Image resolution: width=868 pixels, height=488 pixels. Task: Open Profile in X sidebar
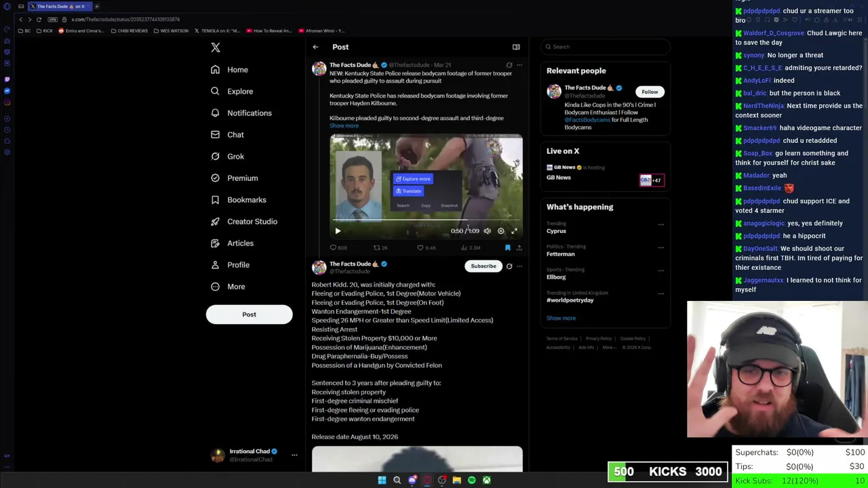tap(230, 265)
